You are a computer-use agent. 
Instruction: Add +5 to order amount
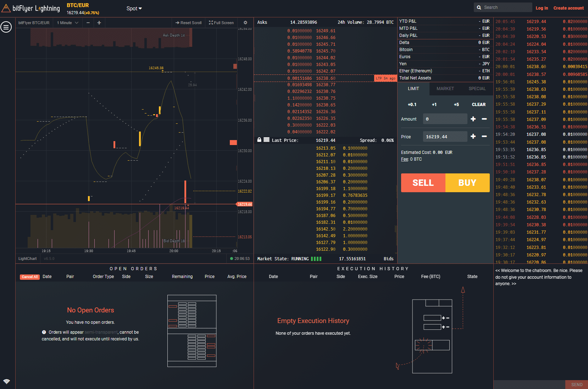tap(456, 105)
